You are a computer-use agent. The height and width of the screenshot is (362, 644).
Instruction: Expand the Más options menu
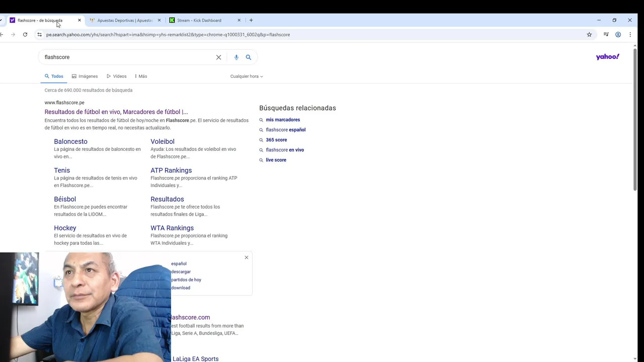click(x=141, y=76)
